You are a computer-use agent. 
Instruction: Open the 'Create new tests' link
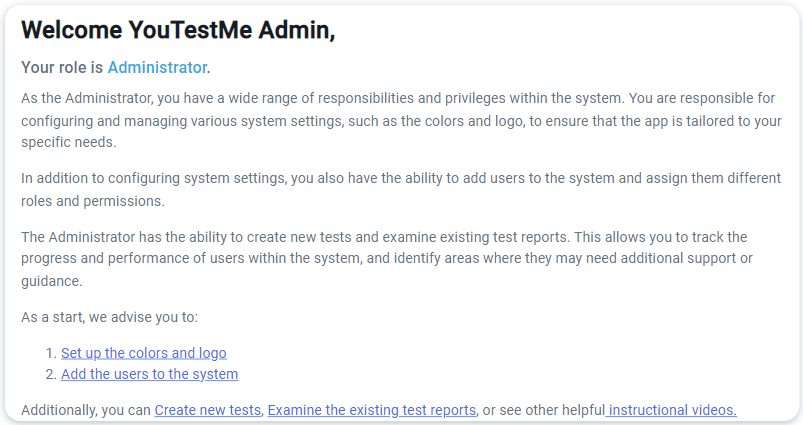208,410
